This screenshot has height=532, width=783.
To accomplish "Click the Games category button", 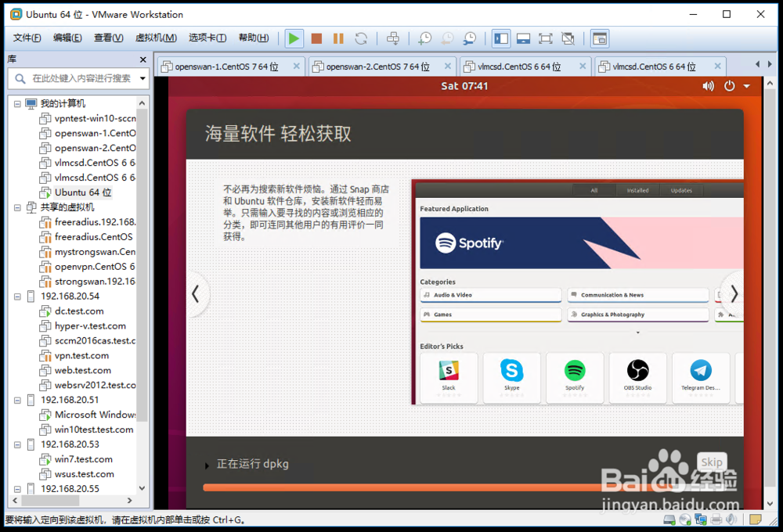I will coord(491,315).
